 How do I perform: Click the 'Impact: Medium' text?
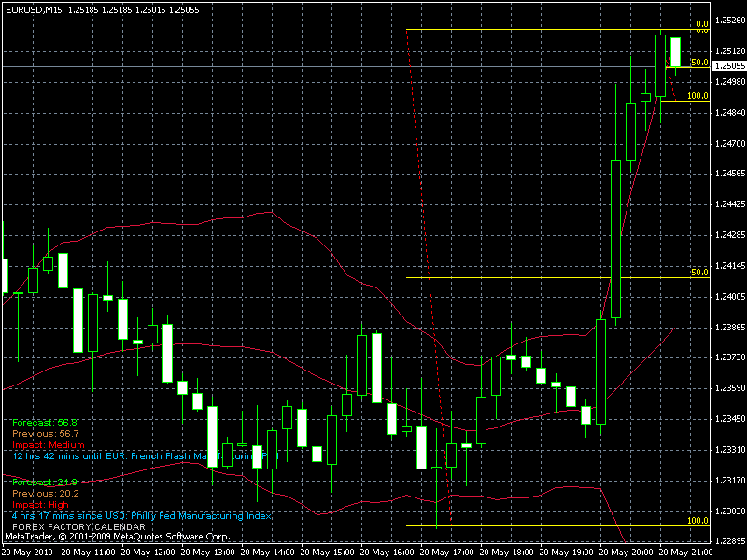(x=49, y=445)
